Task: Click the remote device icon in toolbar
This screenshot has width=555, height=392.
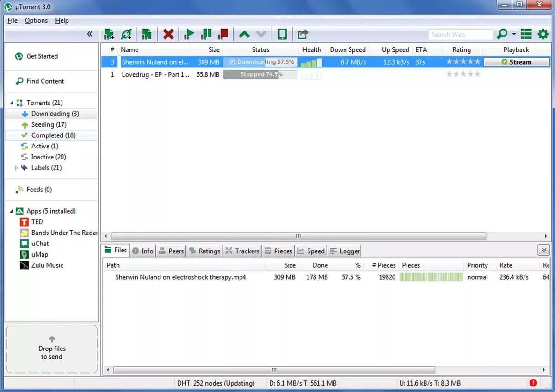Action: tap(282, 34)
